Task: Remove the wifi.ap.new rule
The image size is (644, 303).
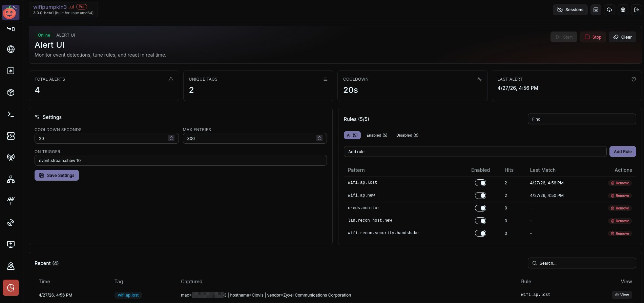Action: tap(620, 196)
